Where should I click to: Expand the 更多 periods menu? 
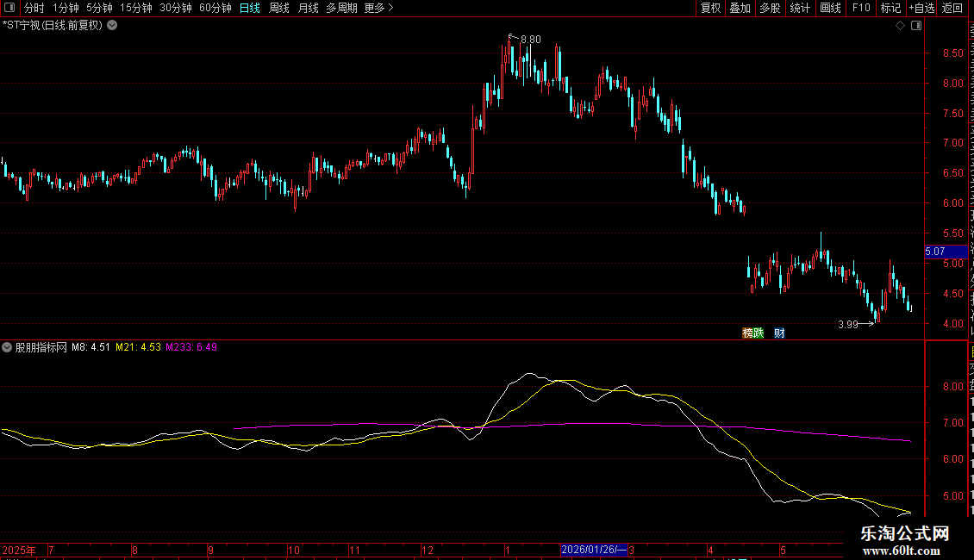pyautogui.click(x=378, y=8)
